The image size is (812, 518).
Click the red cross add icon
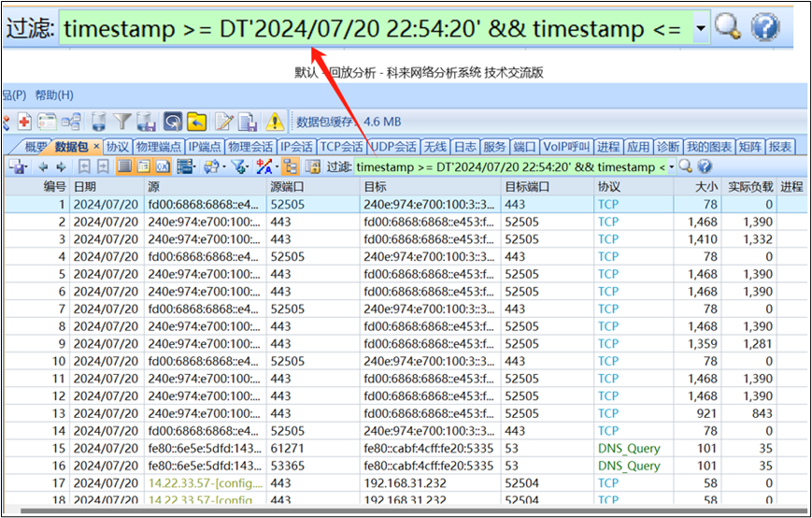(24, 122)
